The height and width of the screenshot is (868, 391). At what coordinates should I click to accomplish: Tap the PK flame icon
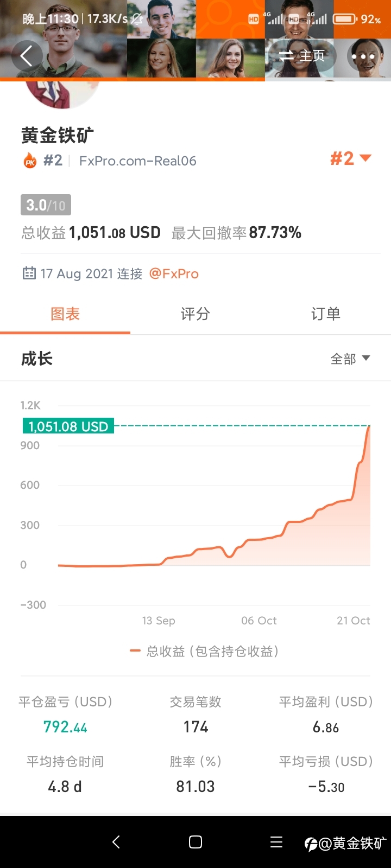29,161
